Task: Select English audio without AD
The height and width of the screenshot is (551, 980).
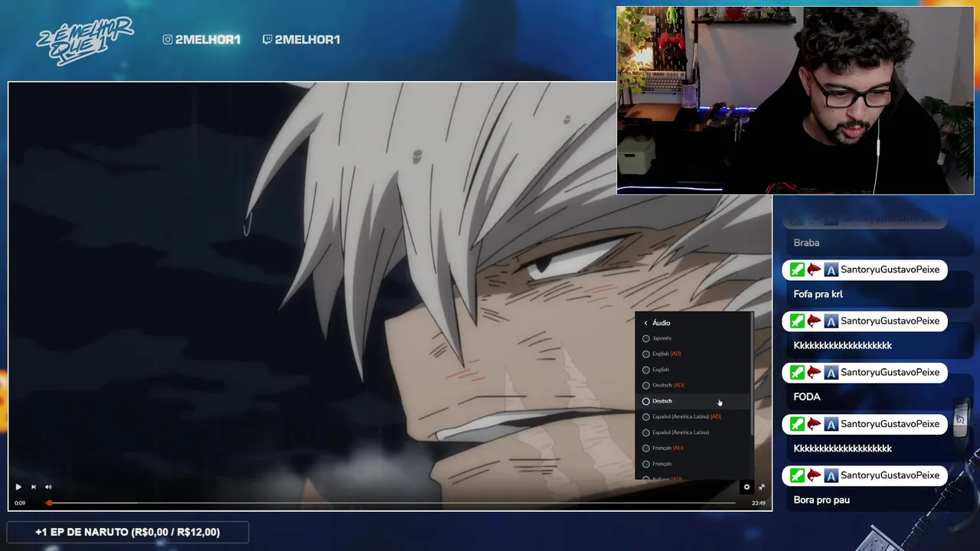Action: pyautogui.click(x=694, y=370)
